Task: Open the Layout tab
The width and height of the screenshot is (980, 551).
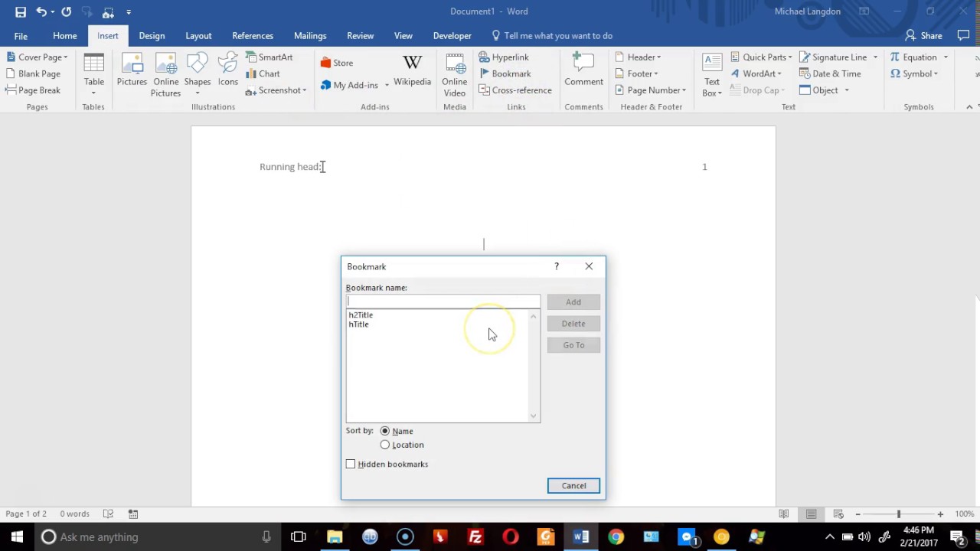Action: (198, 36)
